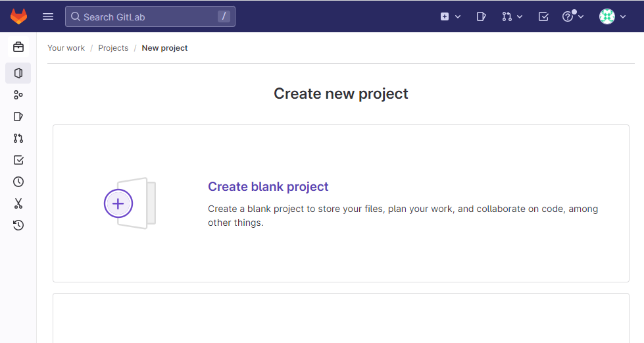Open Merge requests in the left sidebar
644x343 pixels.
tap(18, 138)
